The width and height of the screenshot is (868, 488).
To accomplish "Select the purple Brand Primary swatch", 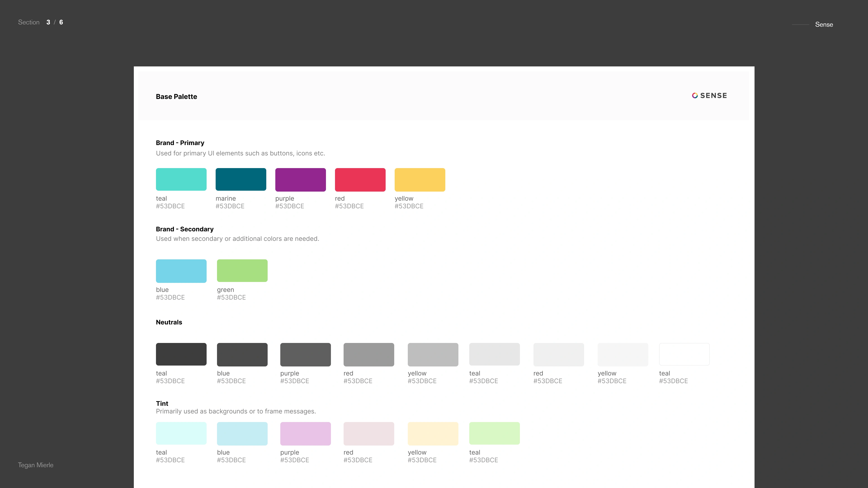I will coord(300,180).
